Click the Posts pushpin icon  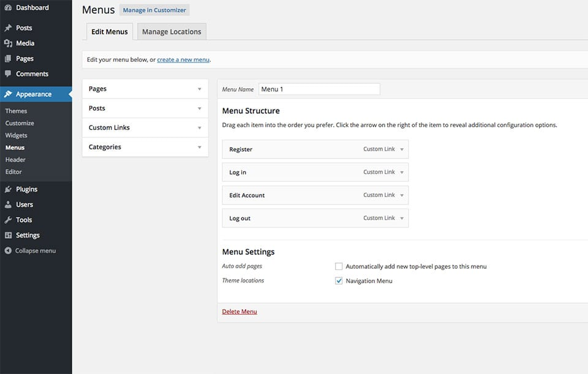[8, 28]
